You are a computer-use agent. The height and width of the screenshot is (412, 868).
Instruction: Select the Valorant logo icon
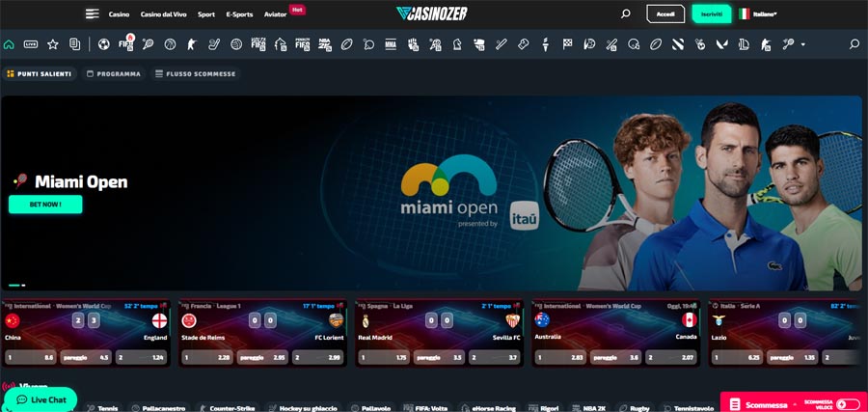(x=721, y=44)
